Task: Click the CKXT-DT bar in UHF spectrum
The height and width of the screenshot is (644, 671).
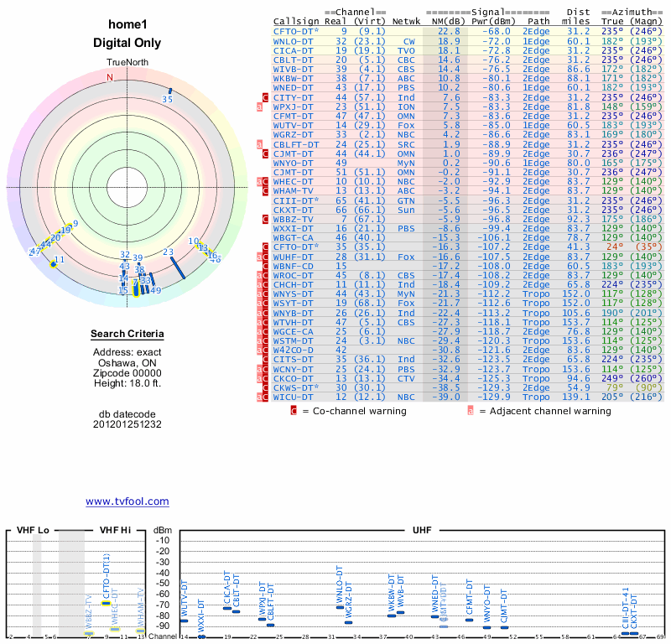Action: coord(633,633)
